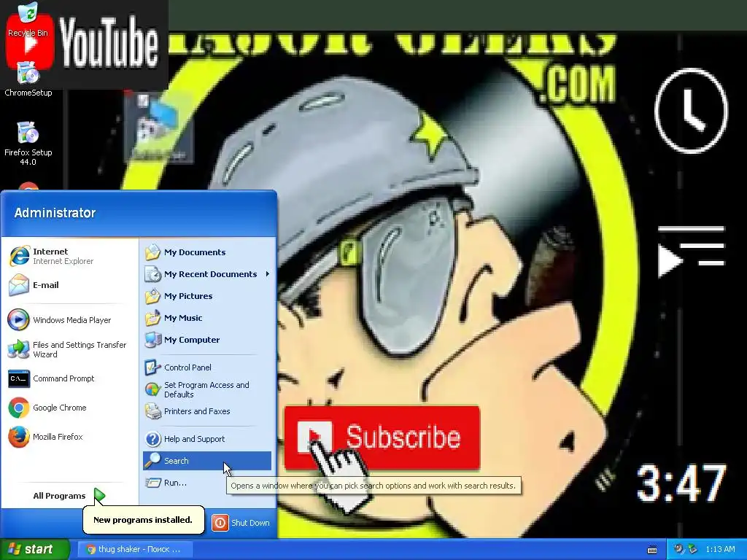Click the first system tray notification icon
Screen dimensions: 747x560
[679, 549]
